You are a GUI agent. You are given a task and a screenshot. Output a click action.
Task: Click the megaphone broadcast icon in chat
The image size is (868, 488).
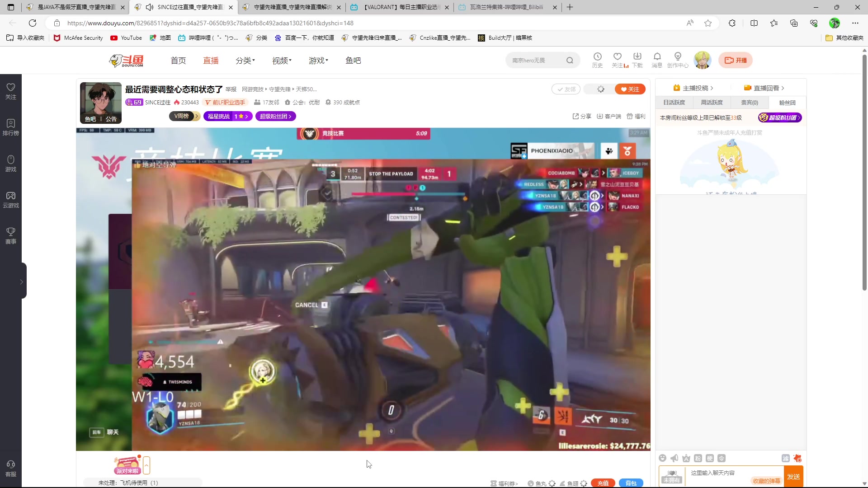pyautogui.click(x=675, y=458)
